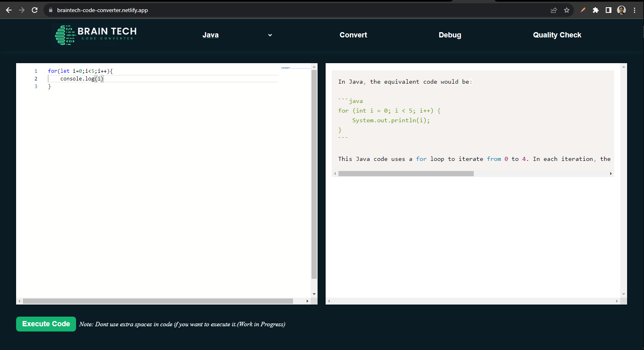Image resolution: width=644 pixels, height=350 pixels.
Task: Click the ```java fence line in output
Action: pyautogui.click(x=350, y=101)
